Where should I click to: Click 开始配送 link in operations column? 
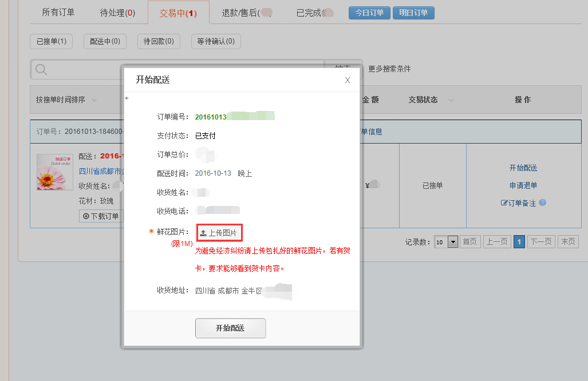tap(523, 168)
